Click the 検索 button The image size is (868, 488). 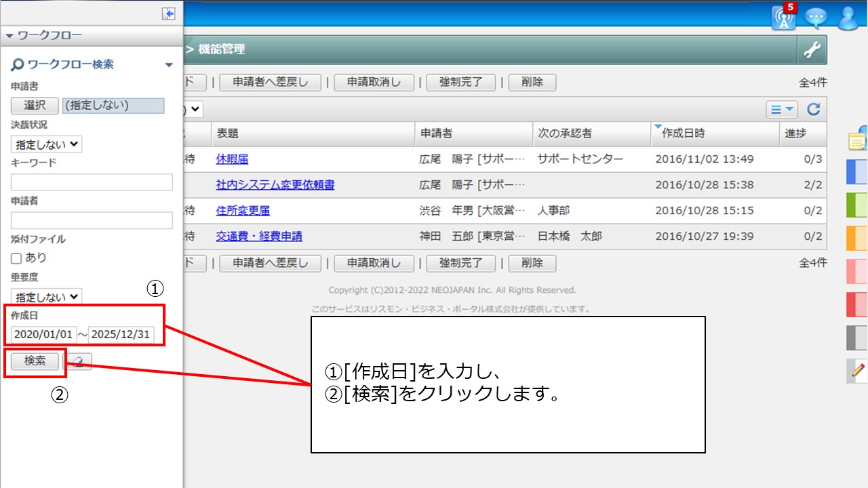coord(35,361)
